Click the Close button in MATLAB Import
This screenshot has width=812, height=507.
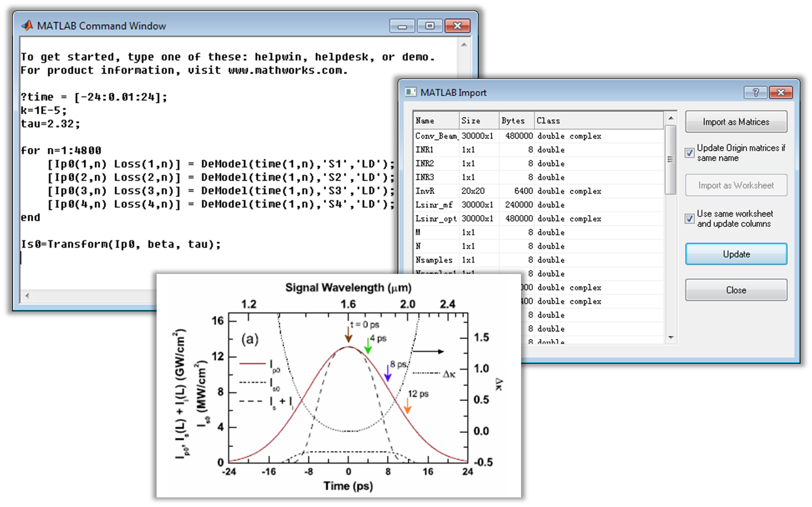coord(736,290)
